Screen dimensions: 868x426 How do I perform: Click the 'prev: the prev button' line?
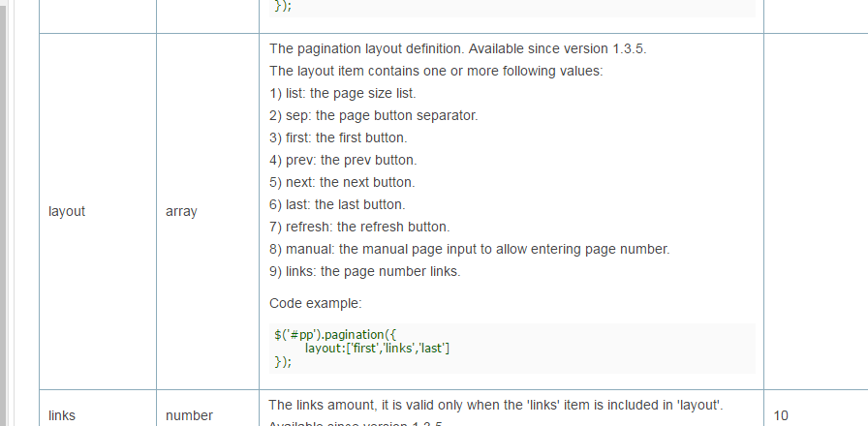(343, 160)
